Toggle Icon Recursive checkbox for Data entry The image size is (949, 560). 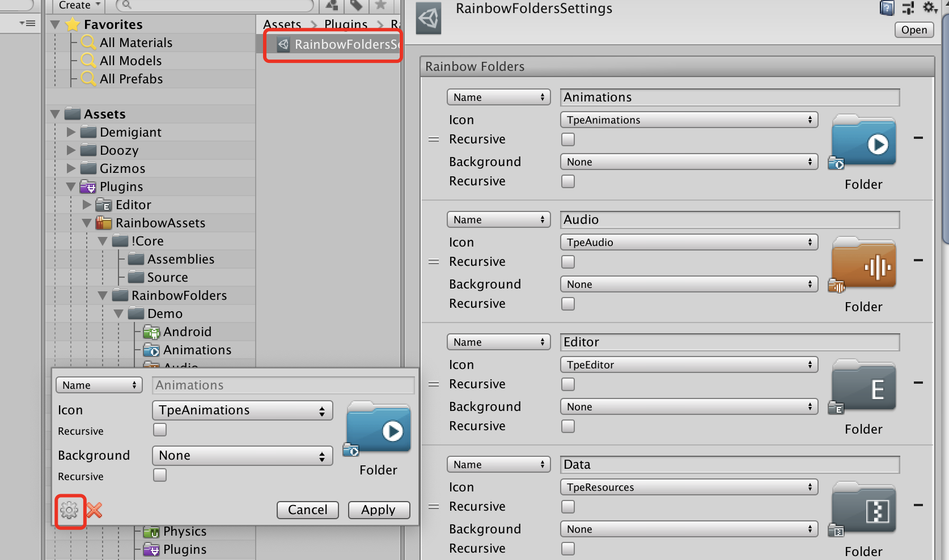568,507
